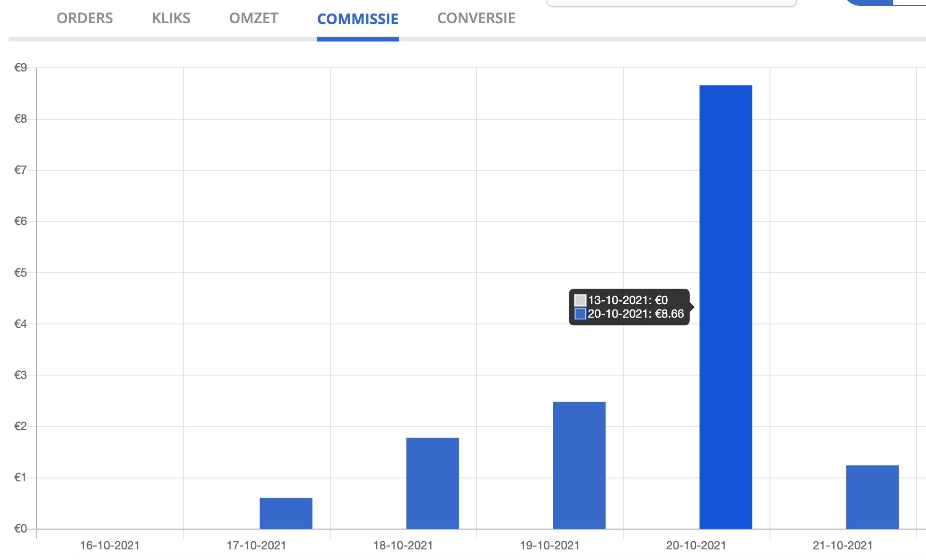Click the 21-10-2021 bar

[872, 497]
